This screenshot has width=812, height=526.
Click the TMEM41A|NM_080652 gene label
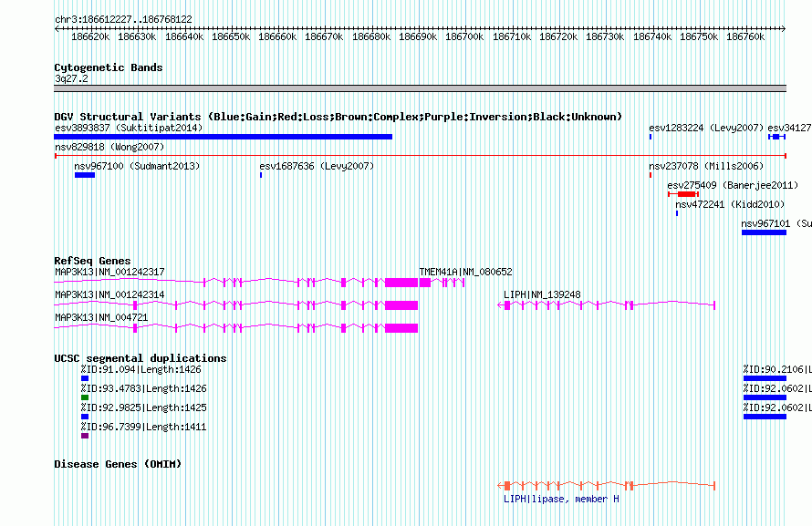pyautogui.click(x=465, y=272)
